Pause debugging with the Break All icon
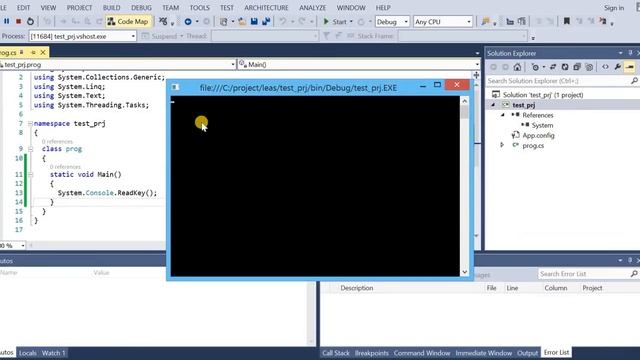Image resolution: width=640 pixels, height=360 pixels. (7, 21)
